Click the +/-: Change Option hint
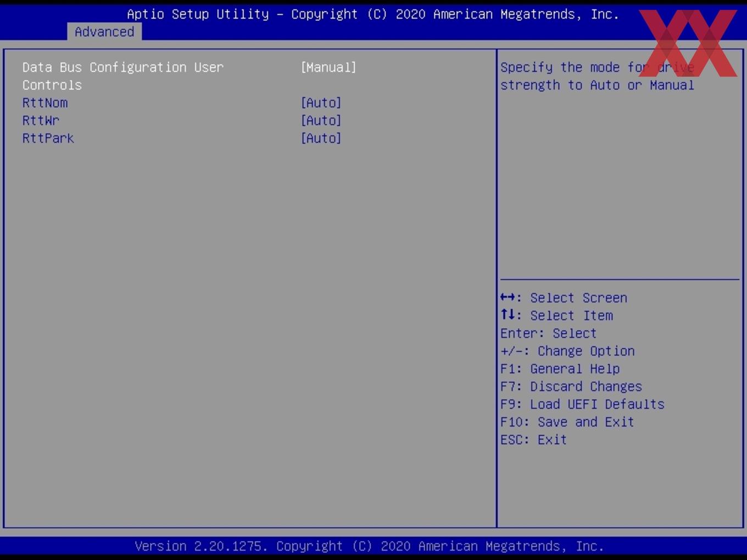Screen dimensions: 747x560 pyautogui.click(x=568, y=351)
